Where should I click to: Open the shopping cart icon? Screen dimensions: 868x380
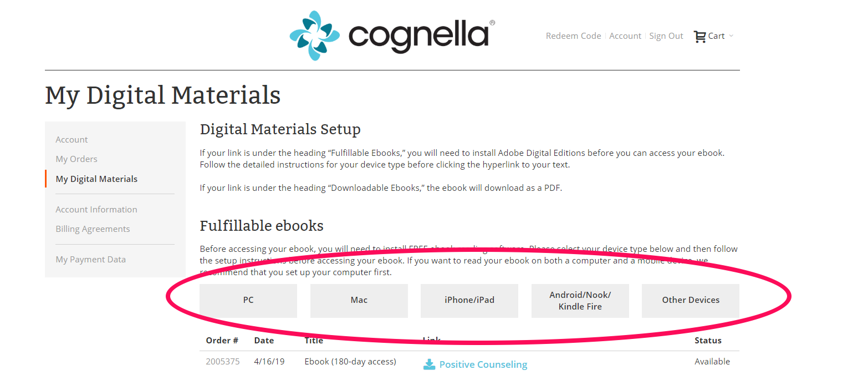point(699,36)
